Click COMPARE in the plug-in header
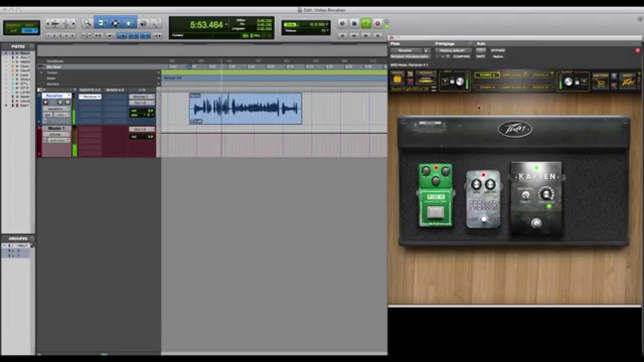This screenshot has height=362, width=644. tap(461, 56)
